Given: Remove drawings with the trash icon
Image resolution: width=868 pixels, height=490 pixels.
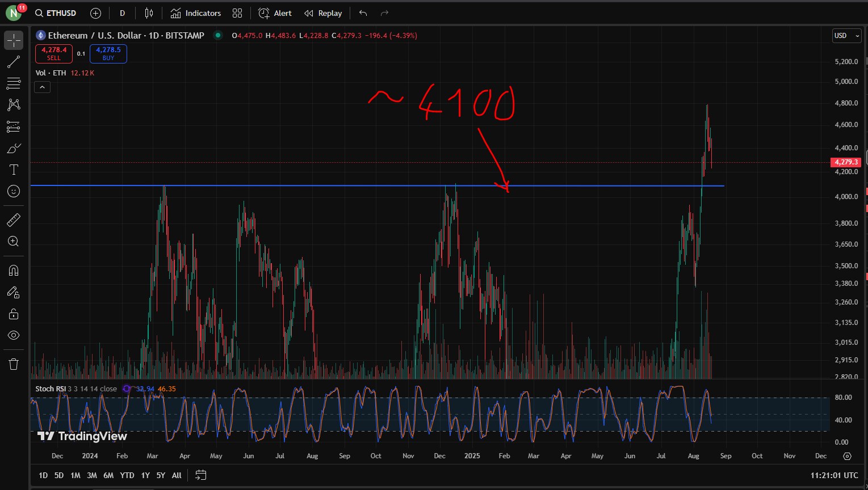Looking at the screenshot, I should 14,364.
